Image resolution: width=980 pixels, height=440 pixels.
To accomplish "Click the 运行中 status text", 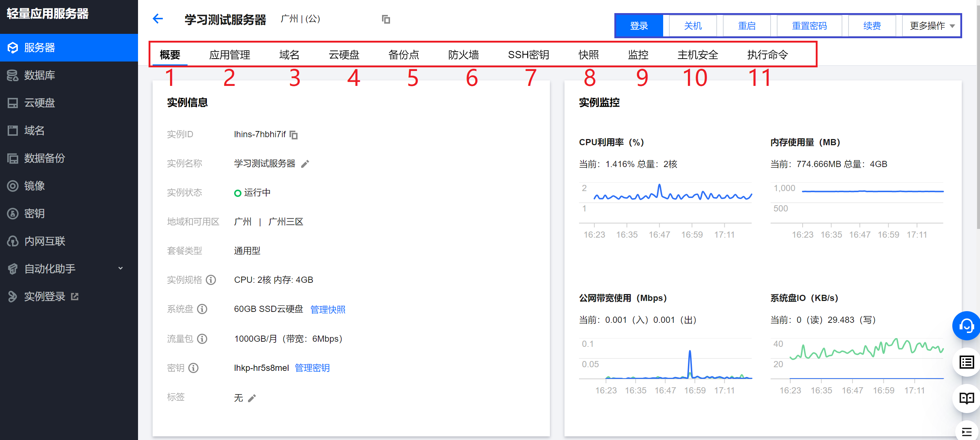I will point(257,193).
